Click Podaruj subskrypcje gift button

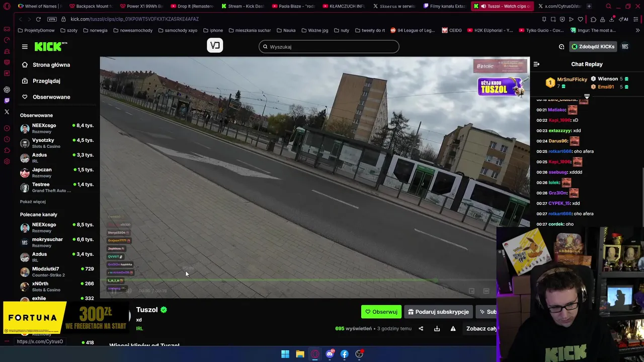point(438,312)
